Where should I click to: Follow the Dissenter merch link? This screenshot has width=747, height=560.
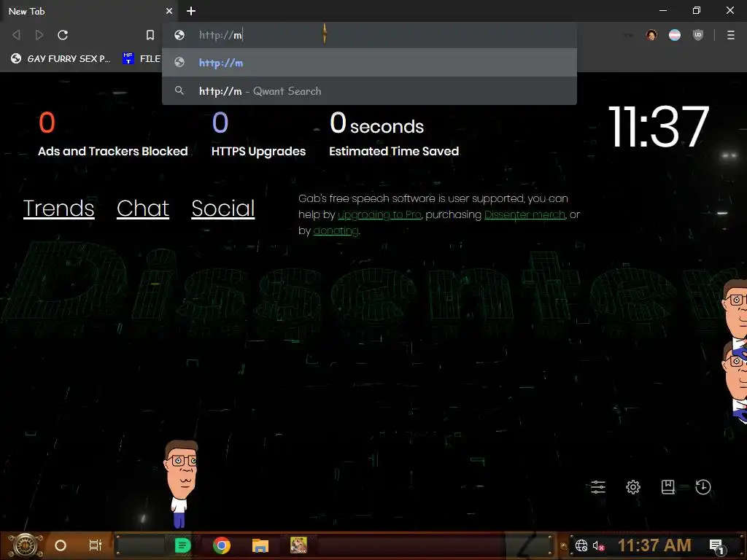tap(525, 215)
